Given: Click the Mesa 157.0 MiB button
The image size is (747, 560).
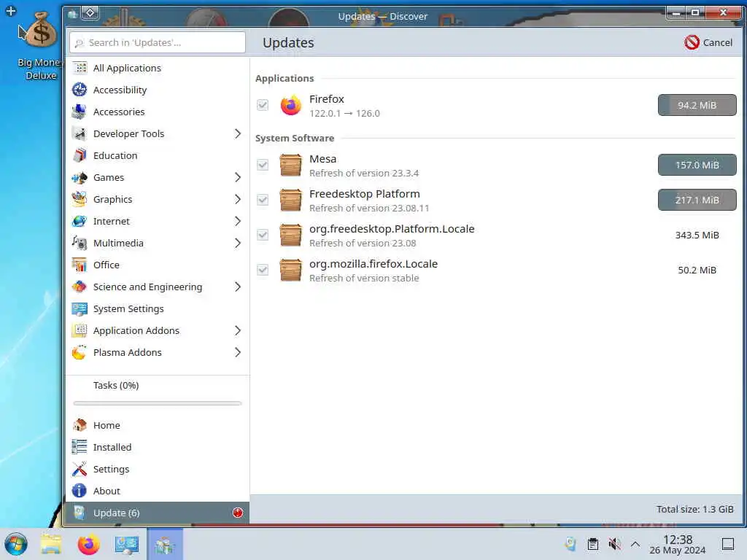Looking at the screenshot, I should click(697, 166).
